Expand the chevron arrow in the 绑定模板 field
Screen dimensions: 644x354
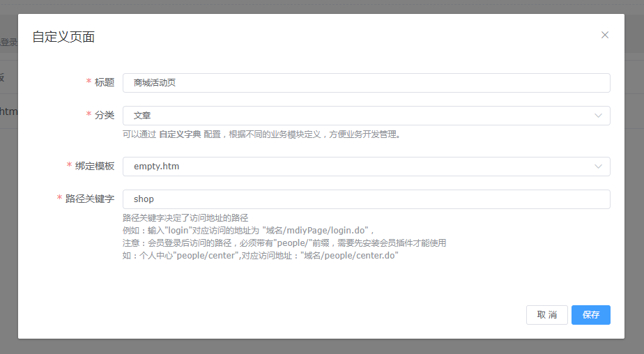tap(598, 167)
